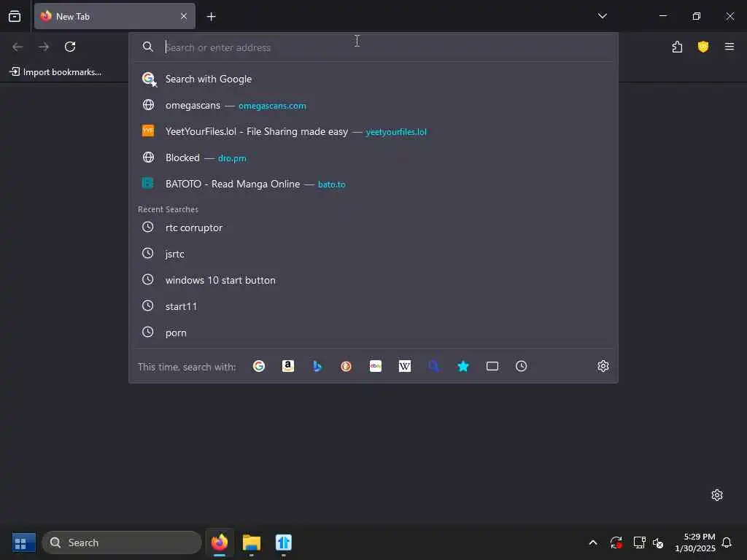Search within Bookmarks using star icon
Image resolution: width=747 pixels, height=560 pixels.
pos(463,366)
